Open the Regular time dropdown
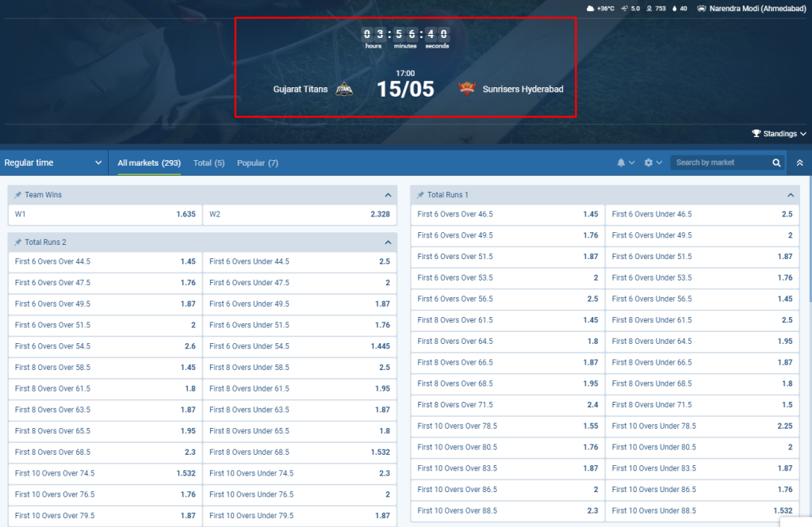Image resolution: width=812 pixels, height=527 pixels. [x=54, y=162]
